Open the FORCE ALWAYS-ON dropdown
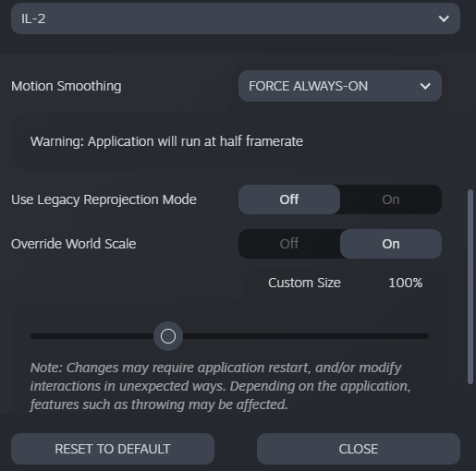This screenshot has width=476, height=471. 340,86
